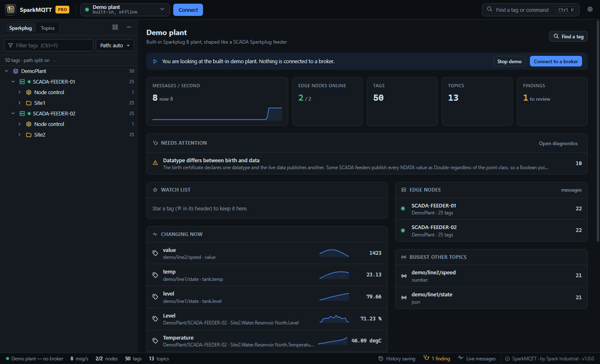The image size is (600, 364).
Task: Switch to the Topics tab
Action: 48,28
